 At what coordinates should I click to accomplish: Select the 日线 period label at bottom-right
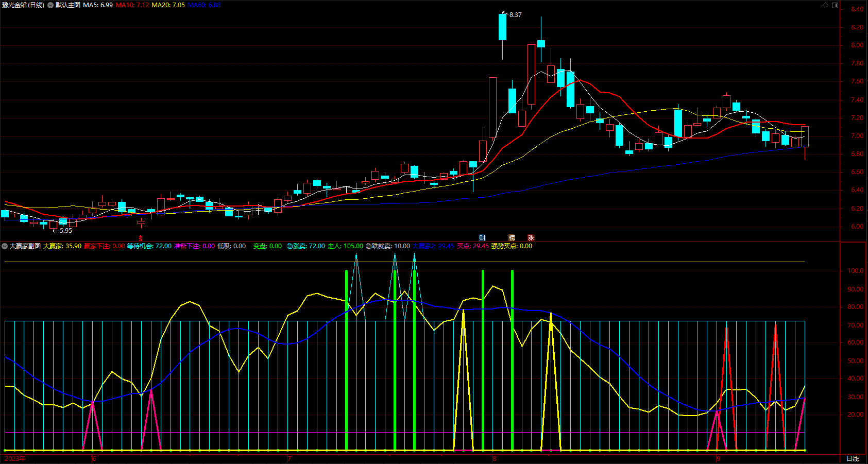coord(853,458)
